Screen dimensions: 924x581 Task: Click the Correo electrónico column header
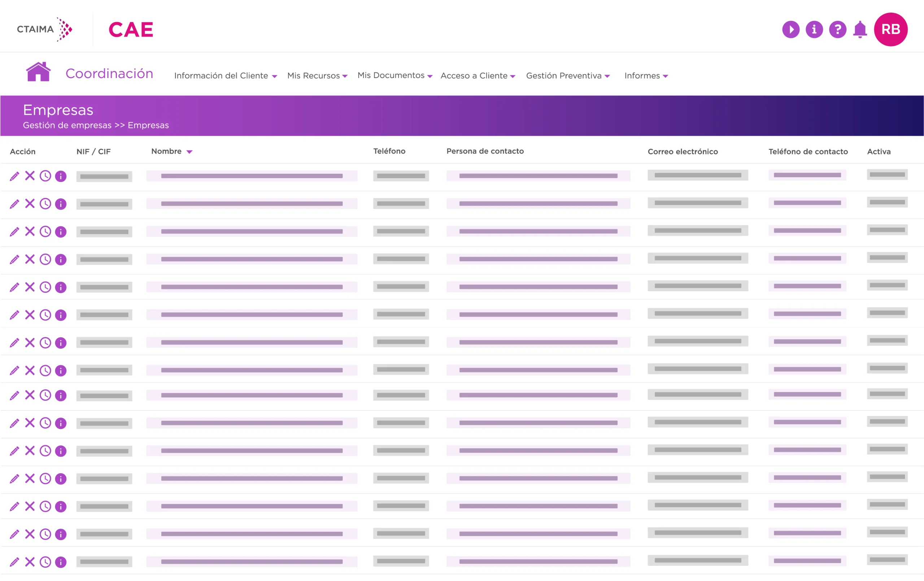click(x=683, y=152)
